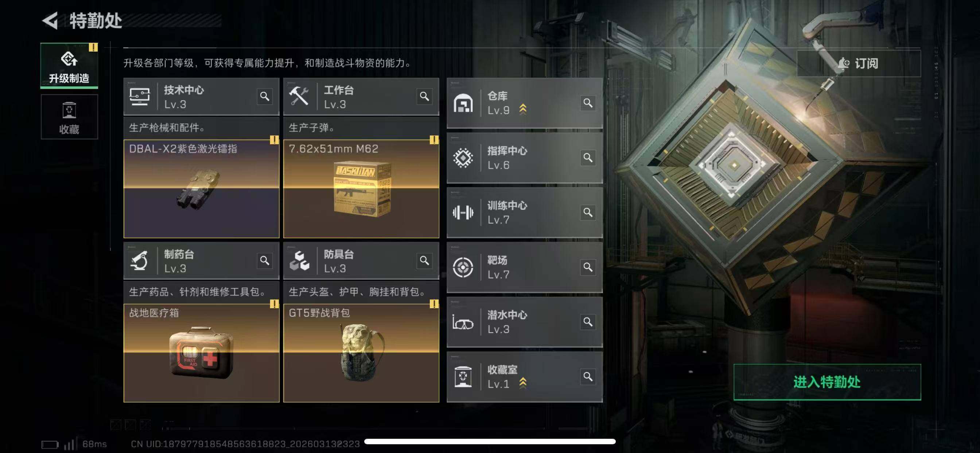Open the 训练中心 magnifier icon
This screenshot has width=980, height=453.
click(588, 212)
